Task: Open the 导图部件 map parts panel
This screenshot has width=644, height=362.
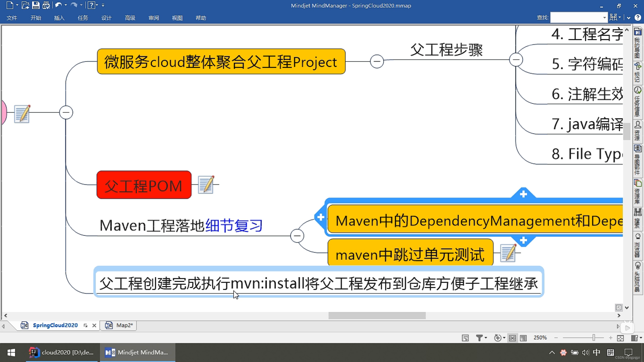Action: click(x=637, y=160)
